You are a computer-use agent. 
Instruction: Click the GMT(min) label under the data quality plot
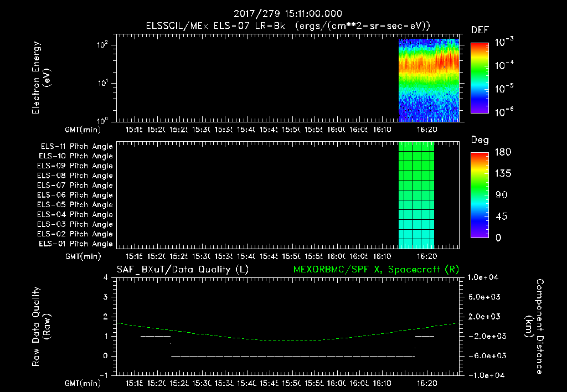click(83, 383)
